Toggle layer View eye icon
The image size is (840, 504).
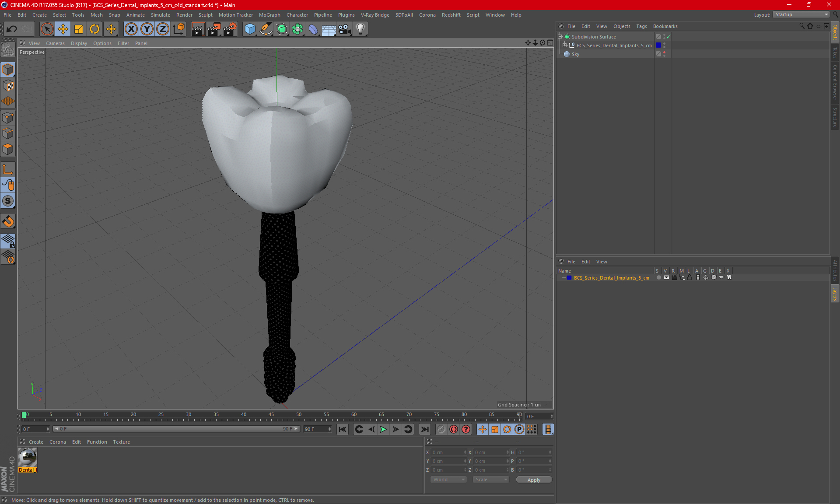pos(666,278)
